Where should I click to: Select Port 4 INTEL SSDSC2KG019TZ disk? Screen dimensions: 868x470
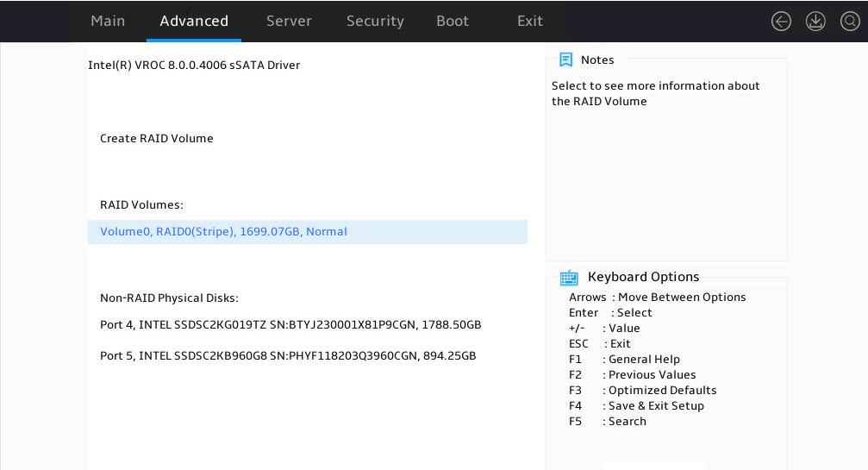[290, 325]
